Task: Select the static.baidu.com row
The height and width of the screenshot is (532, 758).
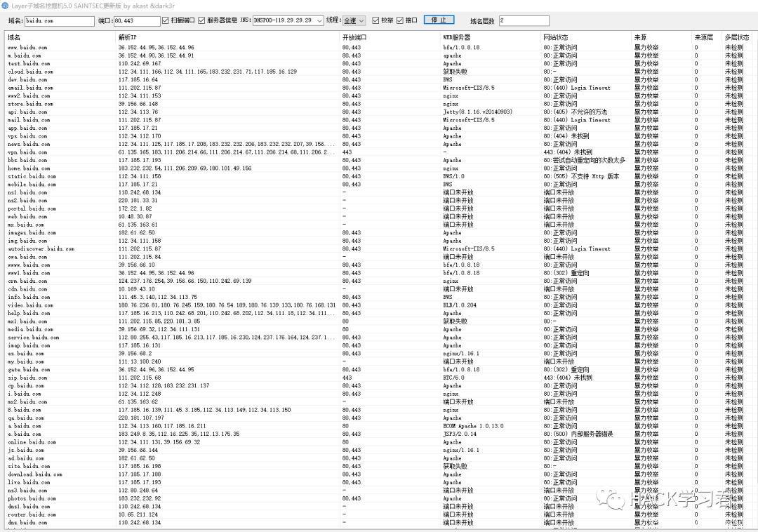Action: pos(379,176)
